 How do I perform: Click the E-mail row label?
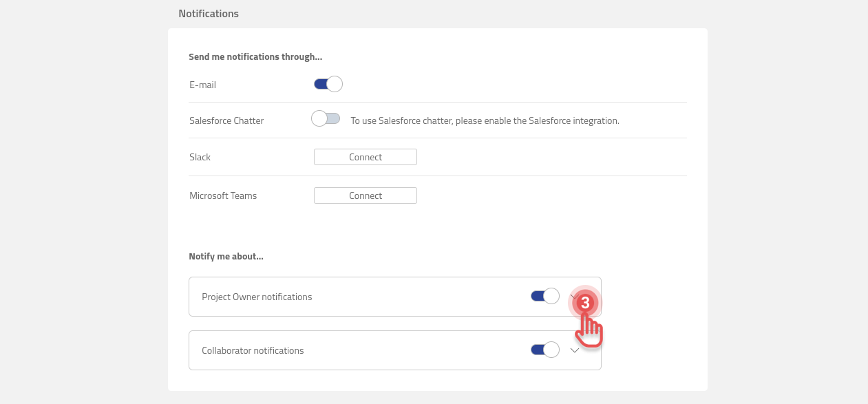pos(202,85)
